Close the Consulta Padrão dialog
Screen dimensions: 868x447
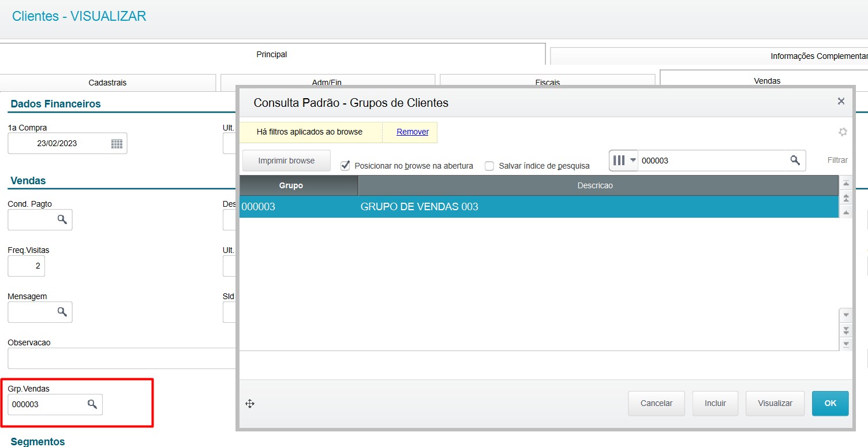[x=841, y=101]
